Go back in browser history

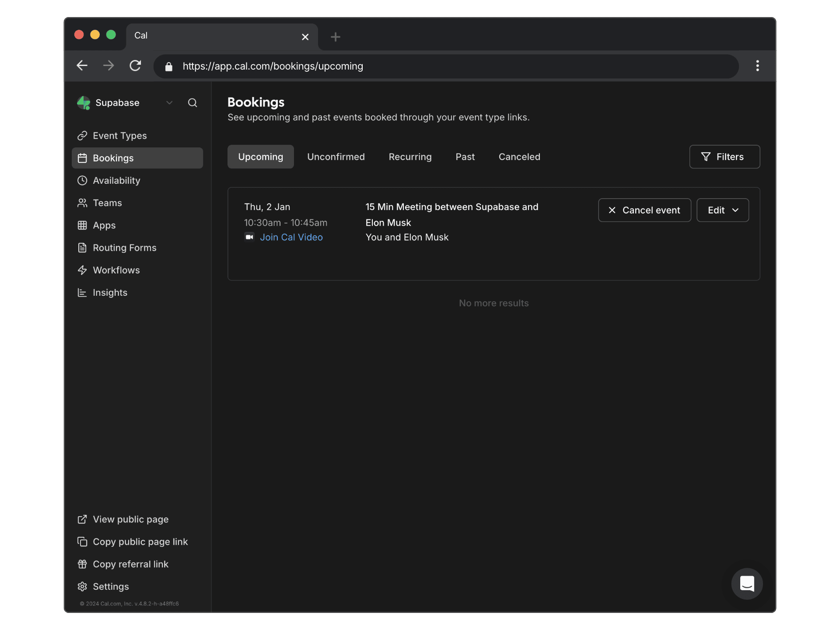pos(82,66)
